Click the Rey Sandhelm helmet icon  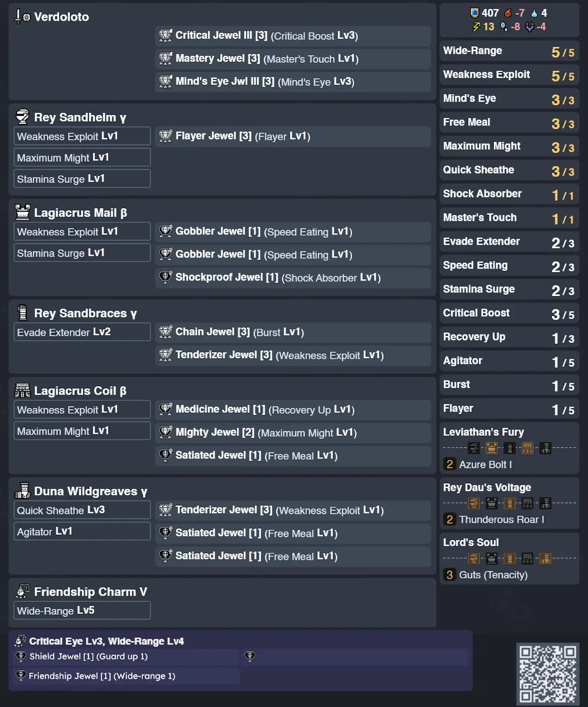(22, 117)
